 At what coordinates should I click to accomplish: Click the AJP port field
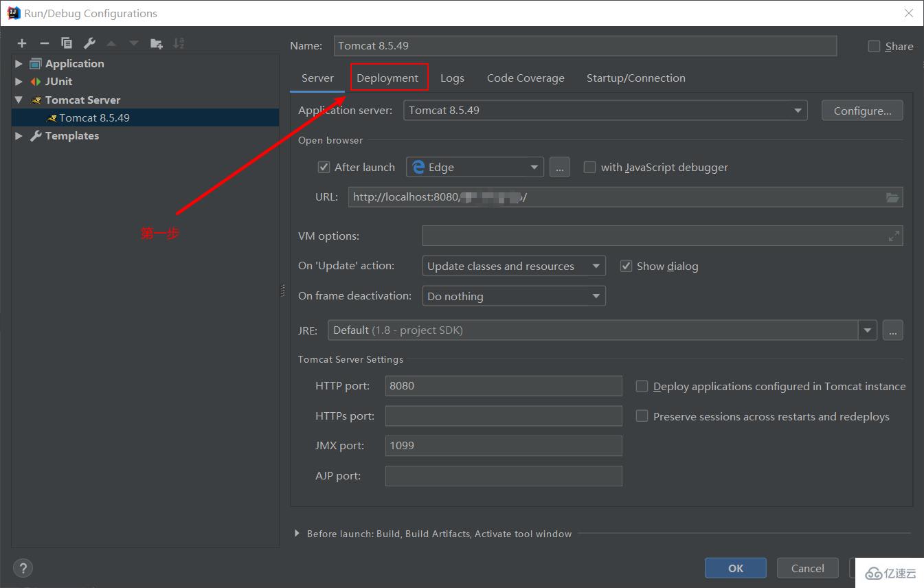tap(504, 476)
